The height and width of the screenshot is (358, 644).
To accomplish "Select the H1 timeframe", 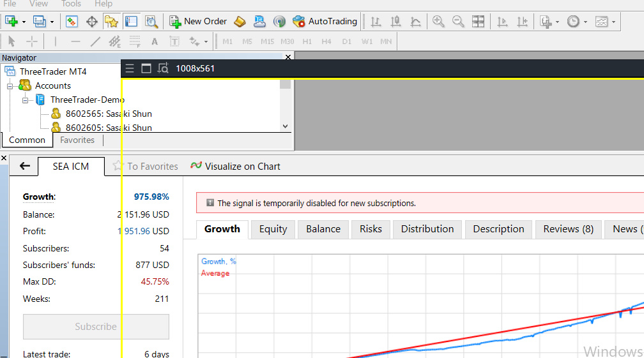I will pyautogui.click(x=307, y=41).
